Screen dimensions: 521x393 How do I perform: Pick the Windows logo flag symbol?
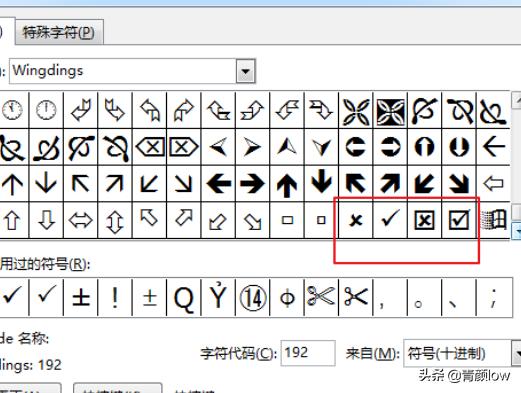pyautogui.click(x=494, y=220)
